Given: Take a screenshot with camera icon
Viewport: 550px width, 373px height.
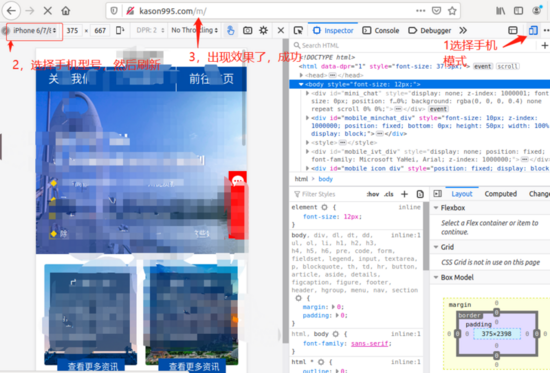Looking at the screenshot, I should coord(248,31).
